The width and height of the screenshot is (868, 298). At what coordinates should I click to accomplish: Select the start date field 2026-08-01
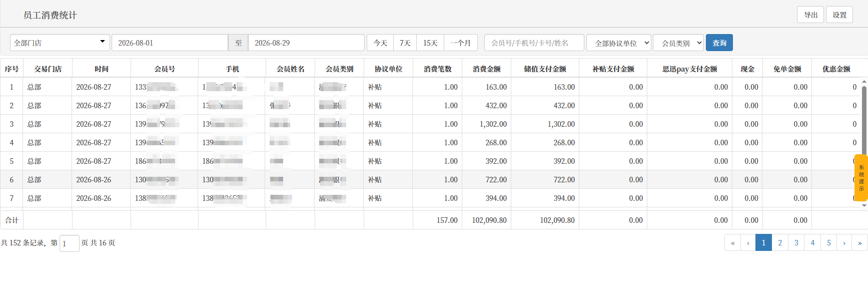coord(170,43)
